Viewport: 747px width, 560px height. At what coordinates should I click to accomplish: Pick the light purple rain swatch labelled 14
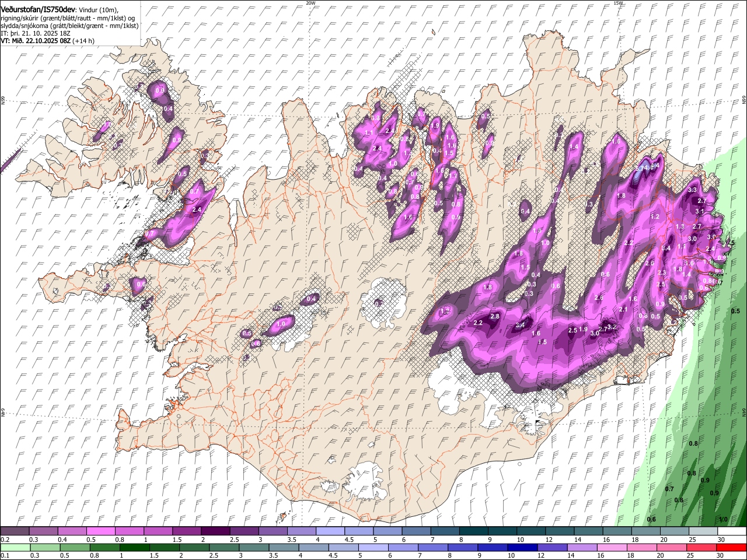581,548
